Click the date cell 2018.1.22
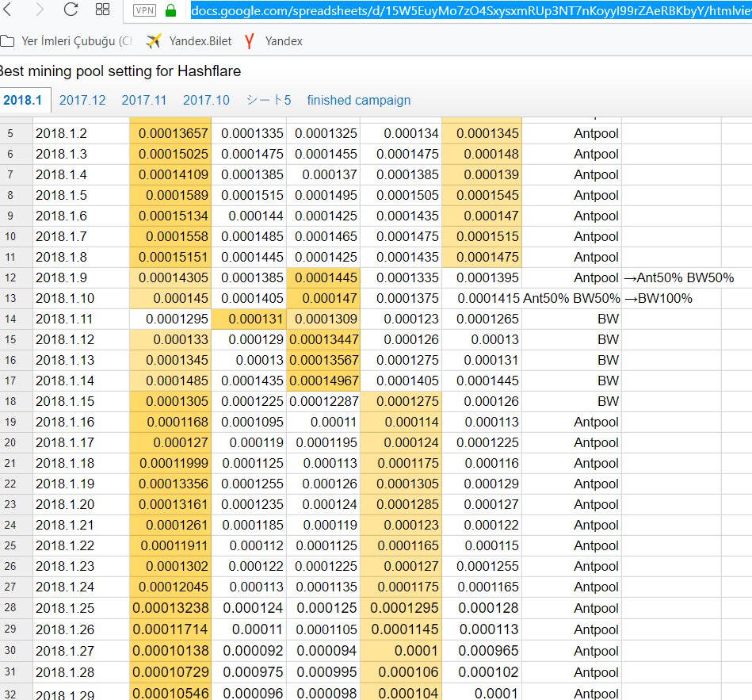This screenshot has width=752, height=700. (x=81, y=546)
